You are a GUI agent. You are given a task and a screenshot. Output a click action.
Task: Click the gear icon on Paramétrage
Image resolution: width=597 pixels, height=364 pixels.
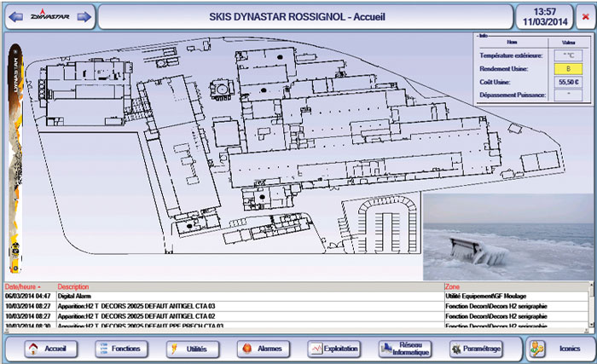click(x=455, y=349)
